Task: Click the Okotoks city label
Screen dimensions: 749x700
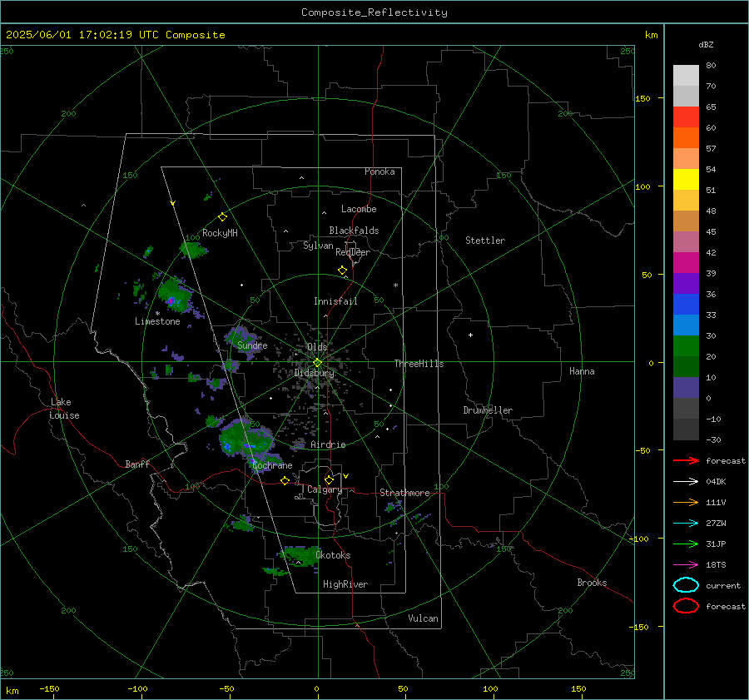Action: click(x=333, y=555)
